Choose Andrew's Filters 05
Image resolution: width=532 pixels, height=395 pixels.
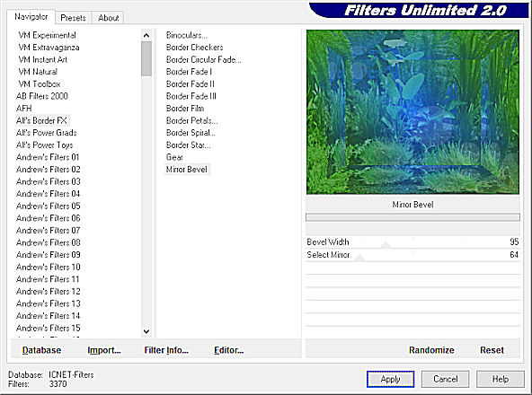49,206
